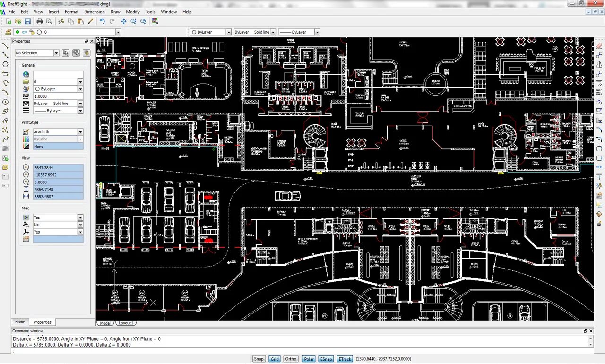
Task: Toggle Ortho mode in status bar
Action: tap(291, 359)
